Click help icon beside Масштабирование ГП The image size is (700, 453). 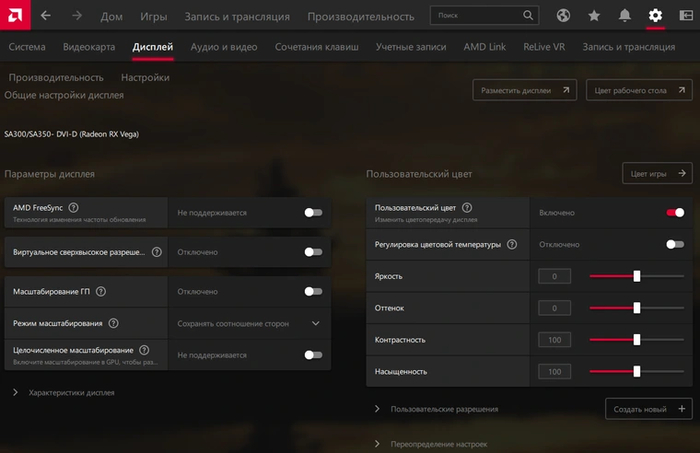(101, 291)
